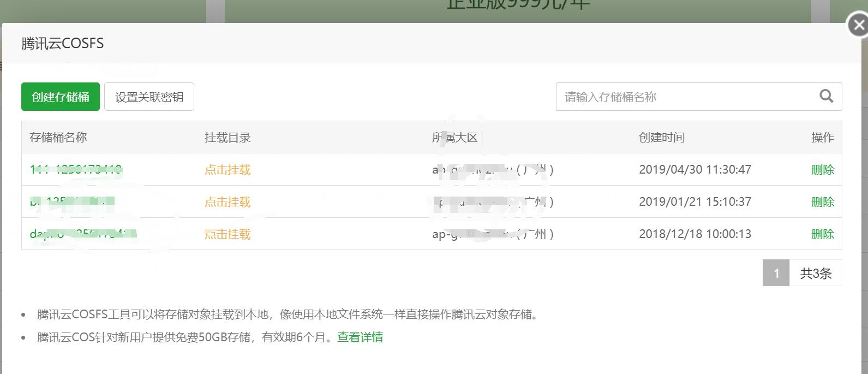Click 创建存储桶 button
The height and width of the screenshot is (374, 868).
click(61, 97)
